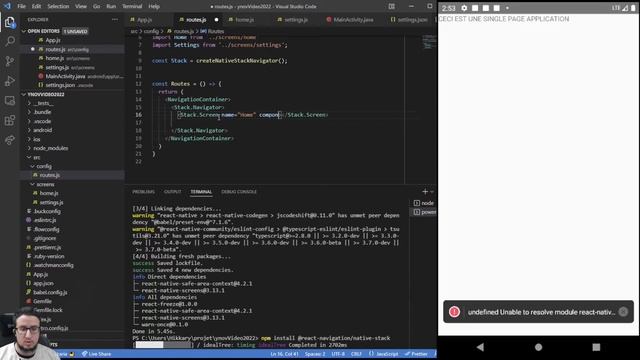Tap the Android home button
Screen dimensions: 640x360
point(538,347)
